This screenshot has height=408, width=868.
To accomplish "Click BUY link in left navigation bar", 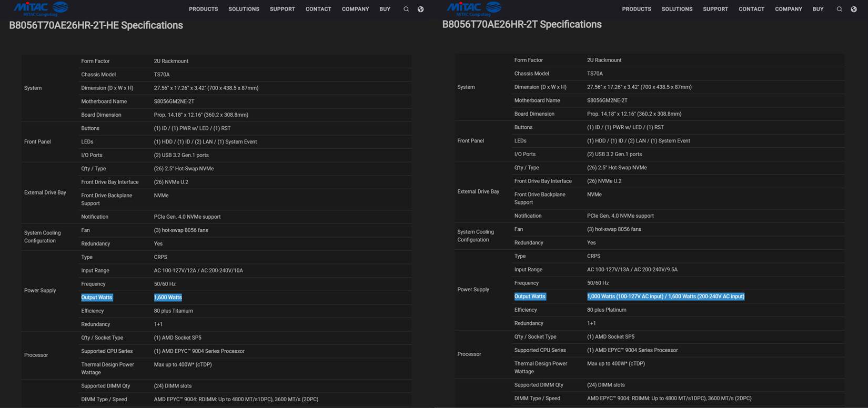I will pos(385,9).
